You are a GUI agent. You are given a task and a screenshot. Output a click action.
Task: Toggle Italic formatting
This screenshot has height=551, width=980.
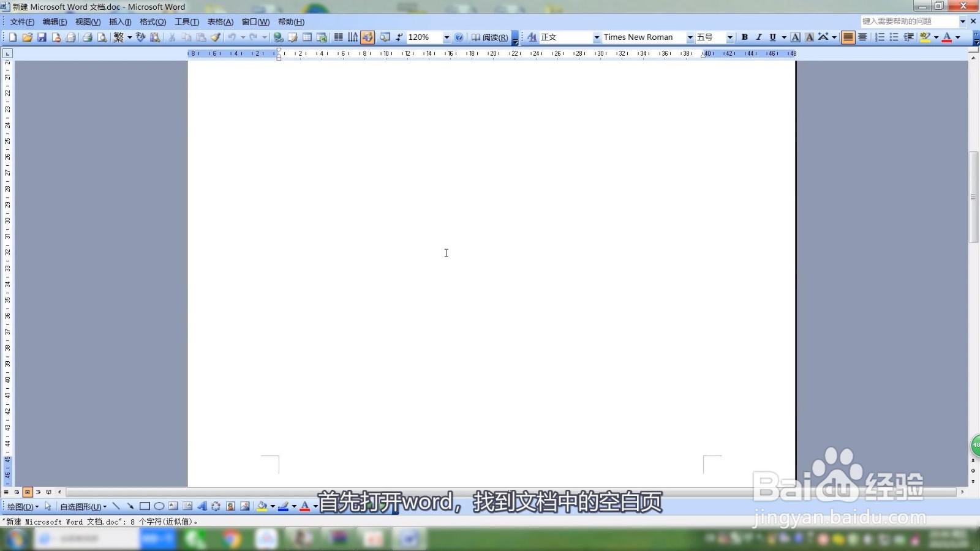759,37
